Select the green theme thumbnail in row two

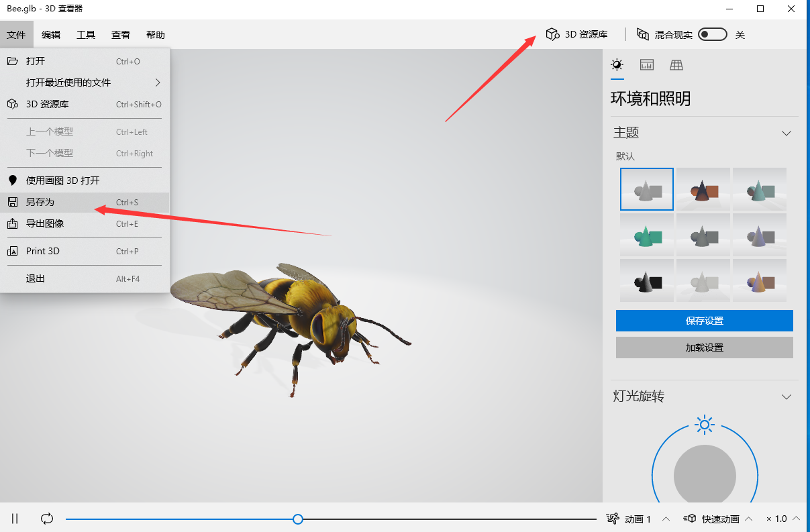pyautogui.click(x=647, y=235)
